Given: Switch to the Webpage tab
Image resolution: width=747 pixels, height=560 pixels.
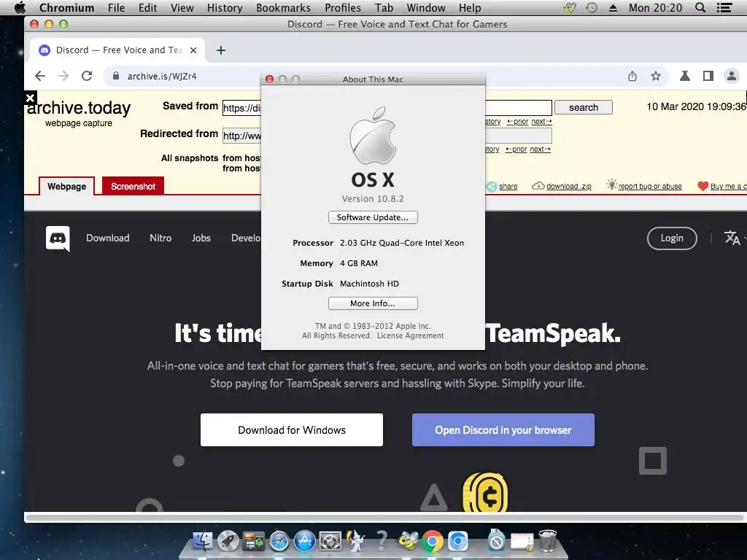Looking at the screenshot, I should coord(66,186).
